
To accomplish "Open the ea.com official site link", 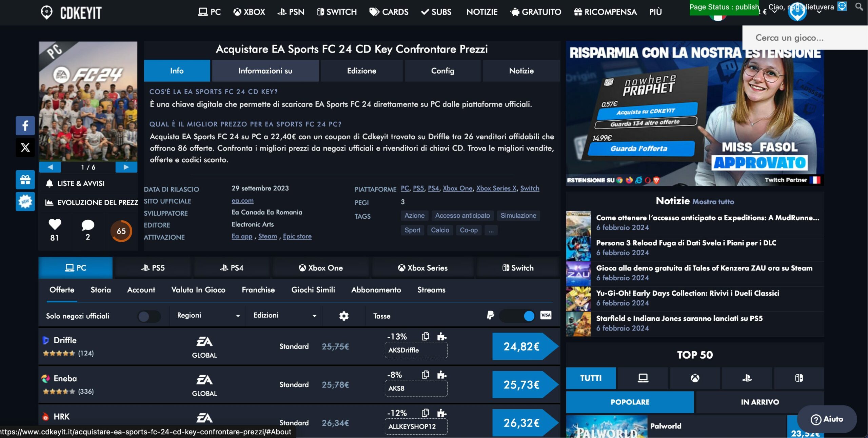I will [242, 200].
